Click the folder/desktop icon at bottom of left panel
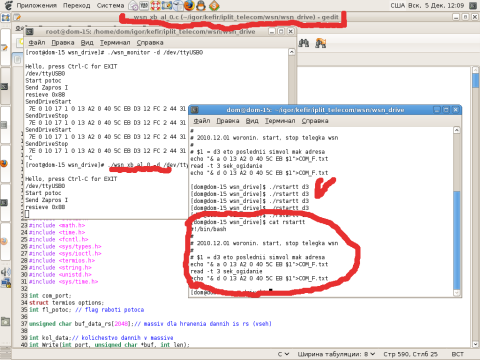480x360 pixels. [x=5, y=321]
